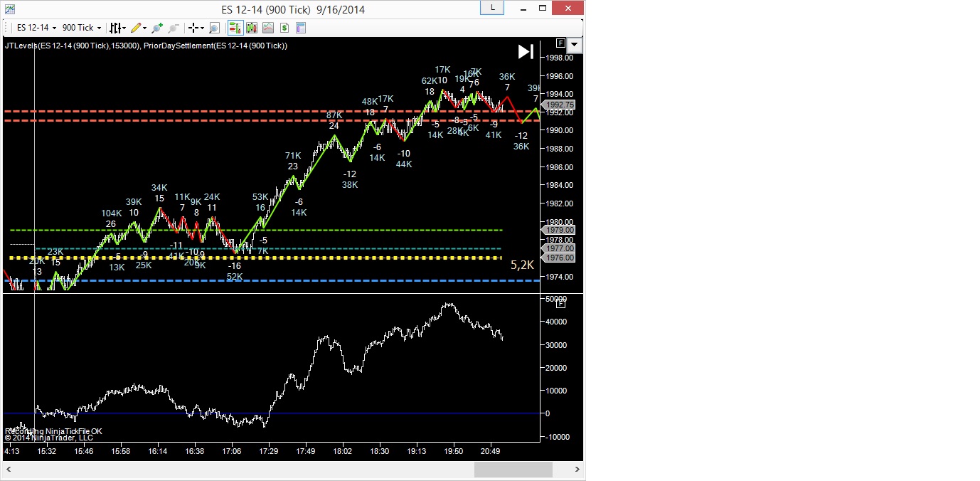This screenshot has width=980, height=481.
Task: Click the 17:29 time axis label
Action: point(269,451)
